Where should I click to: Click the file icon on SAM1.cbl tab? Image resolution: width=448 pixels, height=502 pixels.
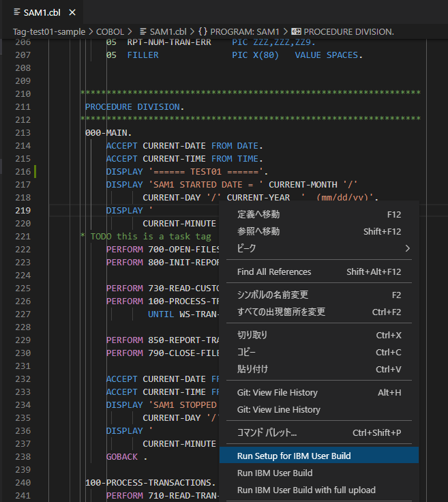point(17,12)
